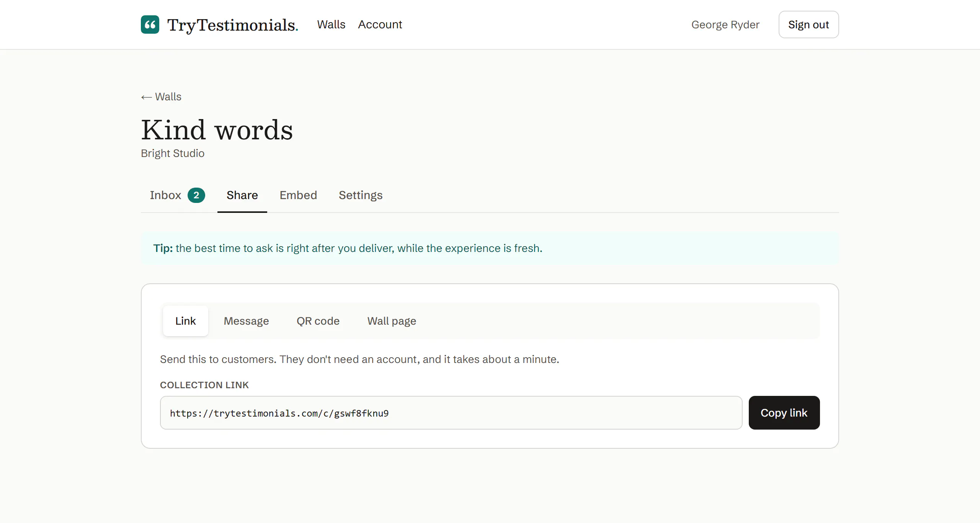Select the Link sharing option
980x523 pixels.
[186, 321]
